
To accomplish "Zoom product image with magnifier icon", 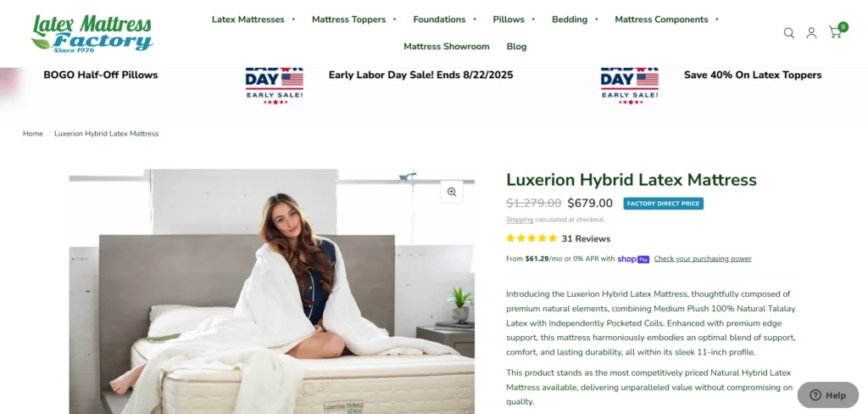I will [x=452, y=192].
